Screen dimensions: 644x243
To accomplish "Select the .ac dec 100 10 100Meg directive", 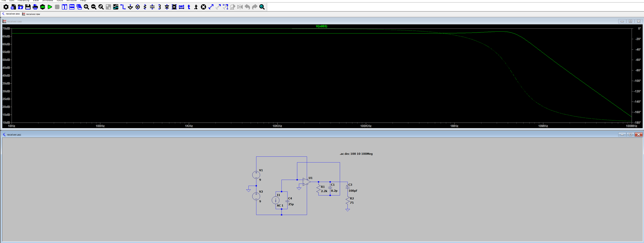I will pyautogui.click(x=356, y=154).
